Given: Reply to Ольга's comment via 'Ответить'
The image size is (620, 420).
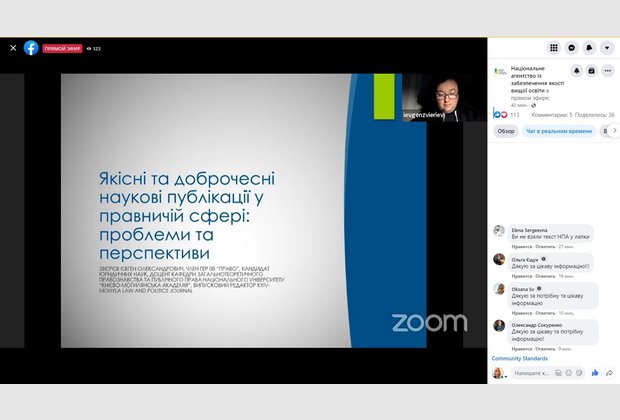Looking at the screenshot, I should point(545,276).
